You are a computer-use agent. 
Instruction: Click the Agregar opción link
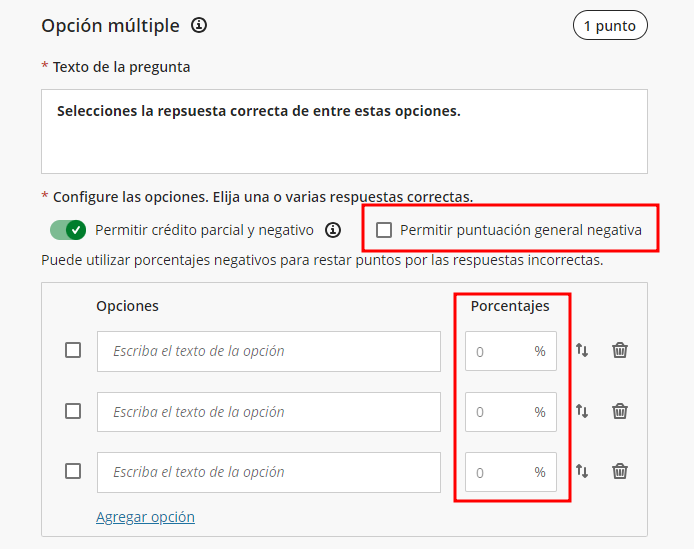point(145,517)
